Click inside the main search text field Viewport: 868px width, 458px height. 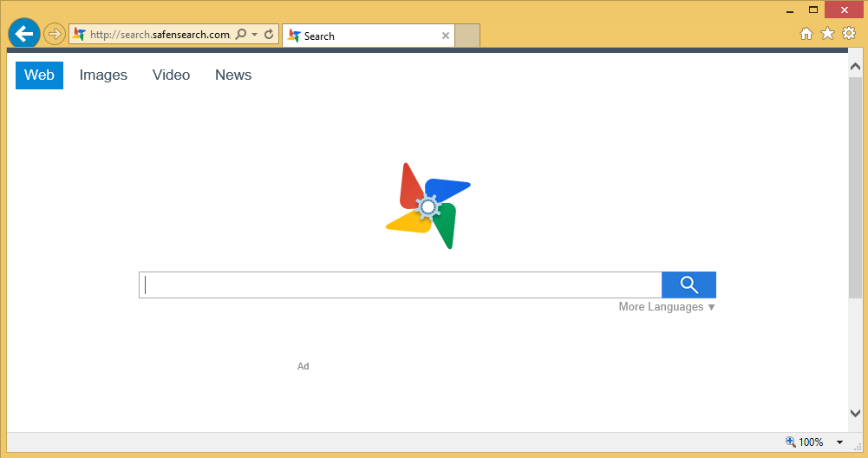400,285
